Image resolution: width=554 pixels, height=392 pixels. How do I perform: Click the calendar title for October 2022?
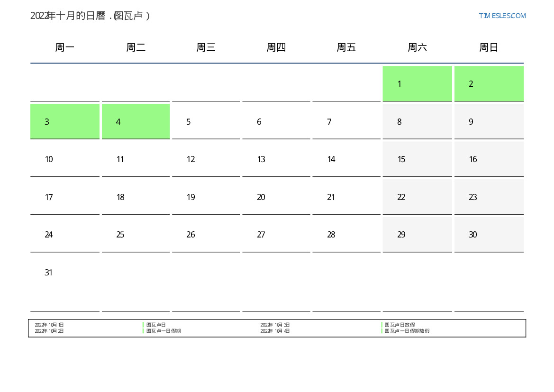coord(90,16)
